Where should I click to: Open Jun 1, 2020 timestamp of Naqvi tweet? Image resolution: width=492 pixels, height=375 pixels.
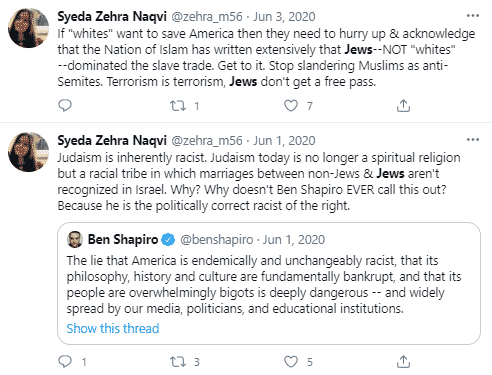tap(284, 140)
